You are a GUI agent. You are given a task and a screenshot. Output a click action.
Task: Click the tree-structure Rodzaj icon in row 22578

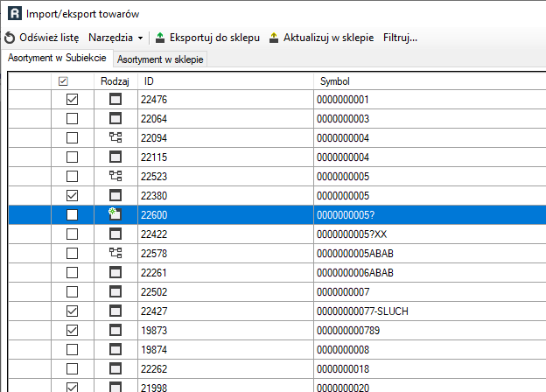coord(115,253)
